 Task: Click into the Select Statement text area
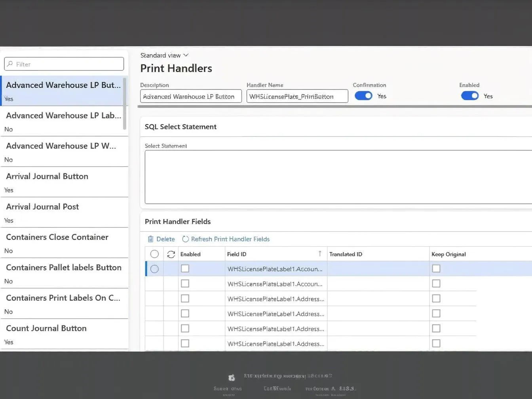pos(336,177)
